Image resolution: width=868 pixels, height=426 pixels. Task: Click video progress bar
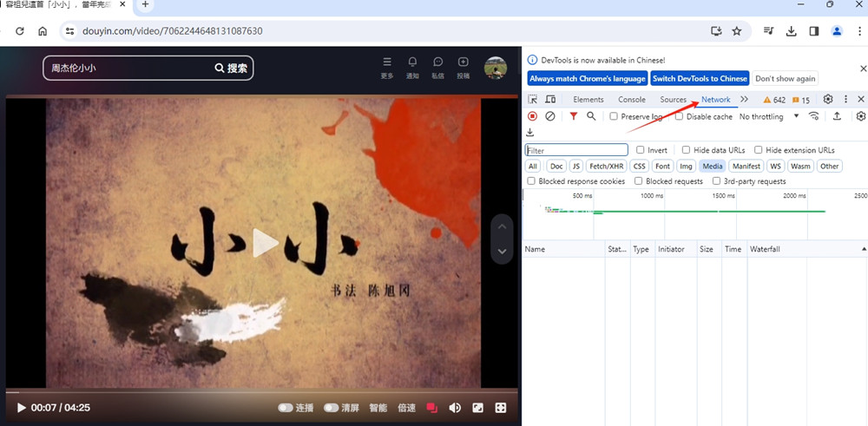[x=262, y=391]
